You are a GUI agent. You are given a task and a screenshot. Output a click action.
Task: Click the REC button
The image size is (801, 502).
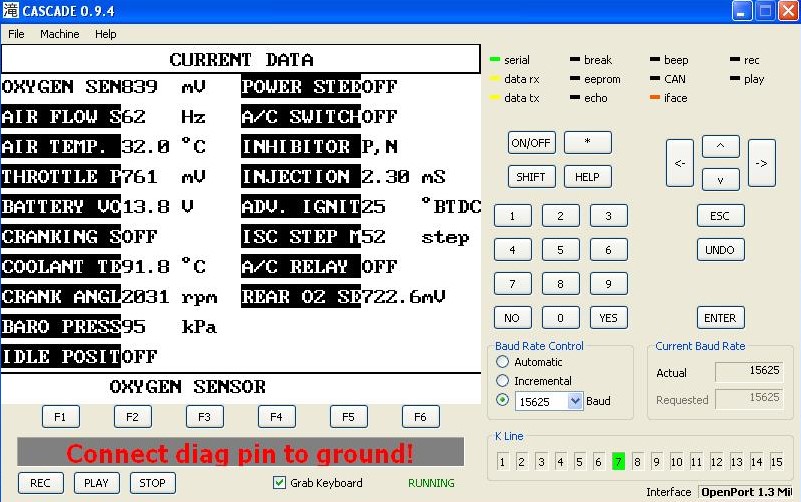point(41,483)
